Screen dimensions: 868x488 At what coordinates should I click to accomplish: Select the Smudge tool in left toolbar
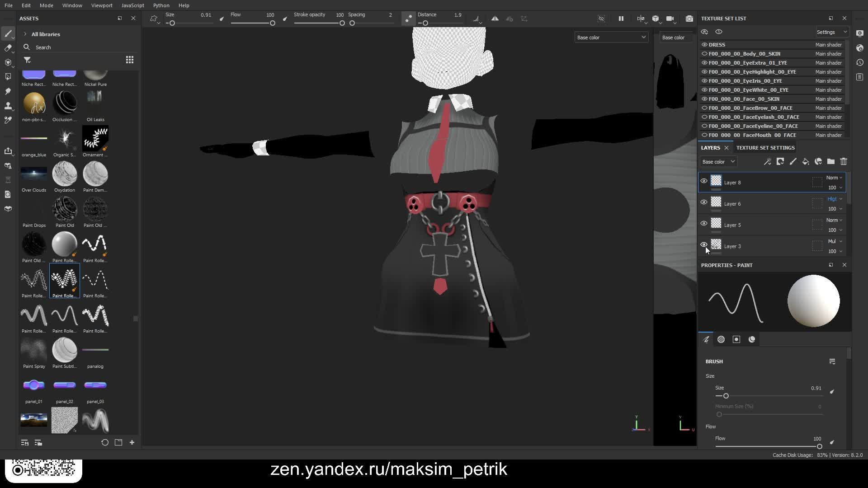pyautogui.click(x=8, y=91)
